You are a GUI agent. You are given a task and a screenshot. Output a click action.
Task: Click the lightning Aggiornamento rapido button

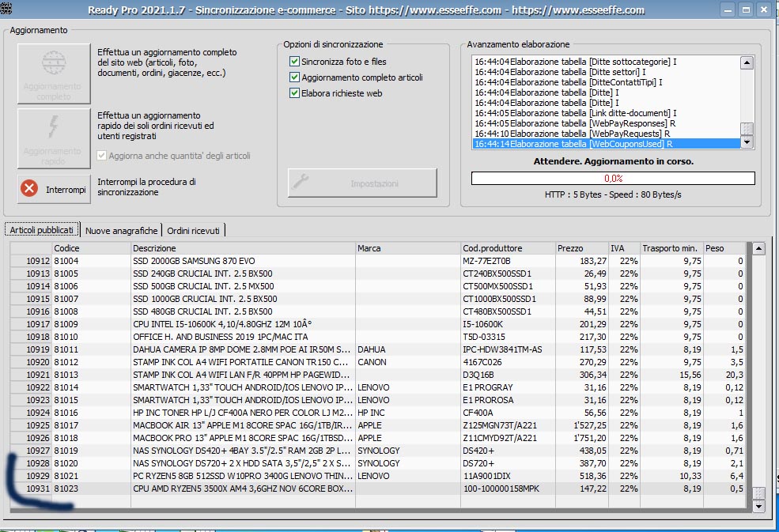click(x=54, y=138)
